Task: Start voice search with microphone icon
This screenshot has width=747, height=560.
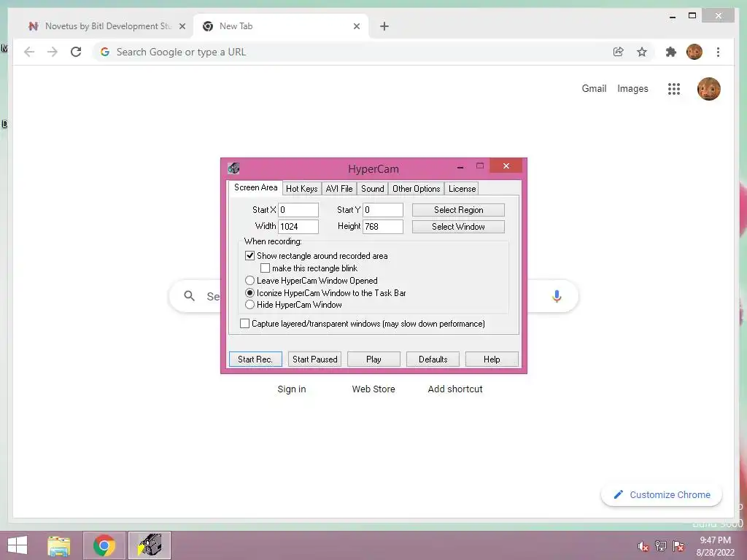Action: click(557, 296)
